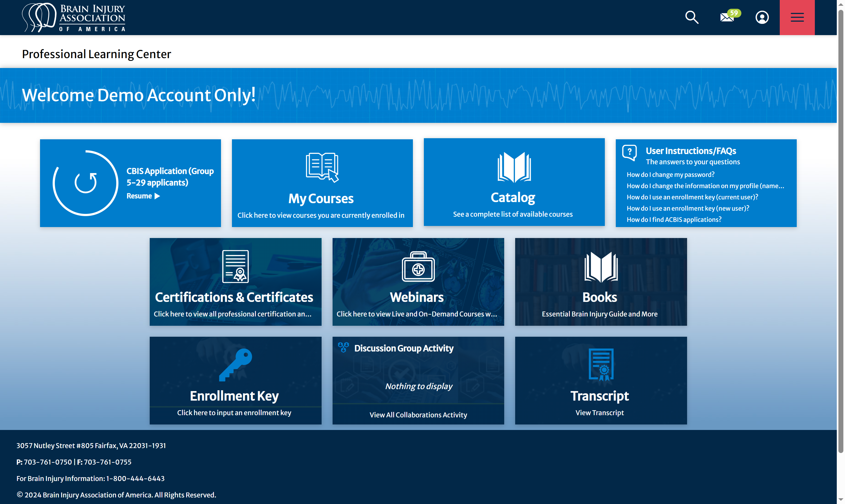
Task: Click 'Essential Brain Injury Guide and More'
Action: click(x=599, y=314)
